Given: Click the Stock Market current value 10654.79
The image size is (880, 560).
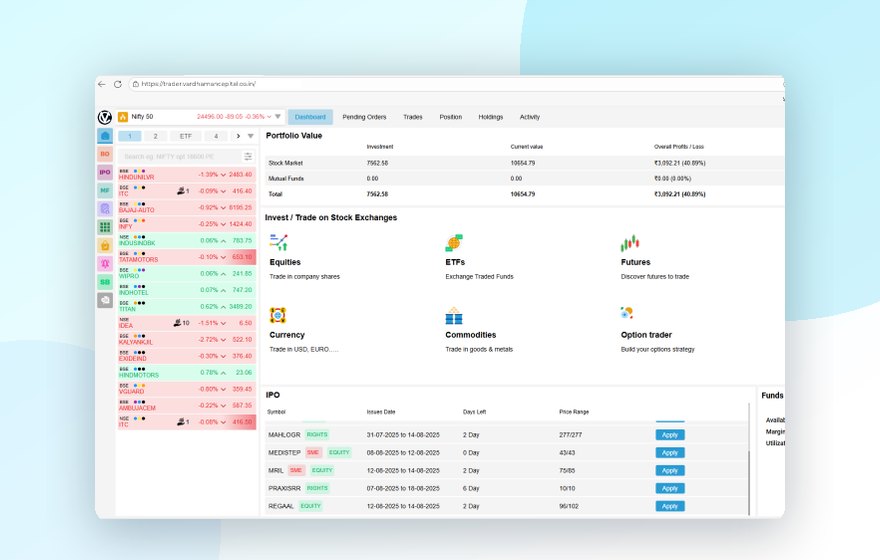Looking at the screenshot, I should (x=522, y=163).
